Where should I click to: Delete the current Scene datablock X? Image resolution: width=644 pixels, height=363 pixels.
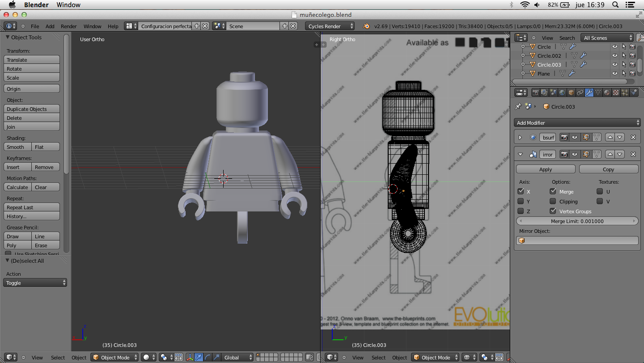click(x=293, y=26)
